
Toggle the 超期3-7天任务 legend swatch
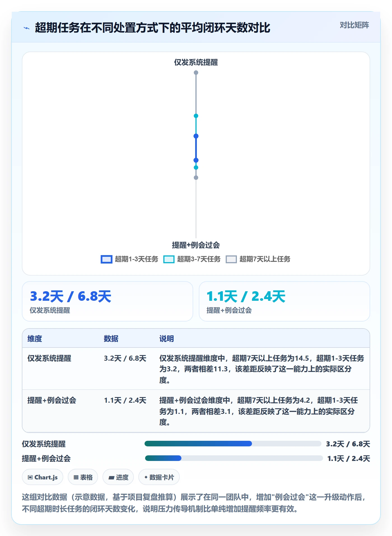169,259
